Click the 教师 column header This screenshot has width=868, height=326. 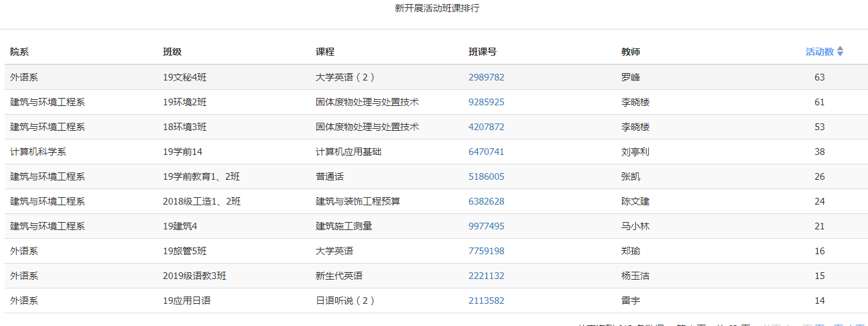(x=631, y=52)
